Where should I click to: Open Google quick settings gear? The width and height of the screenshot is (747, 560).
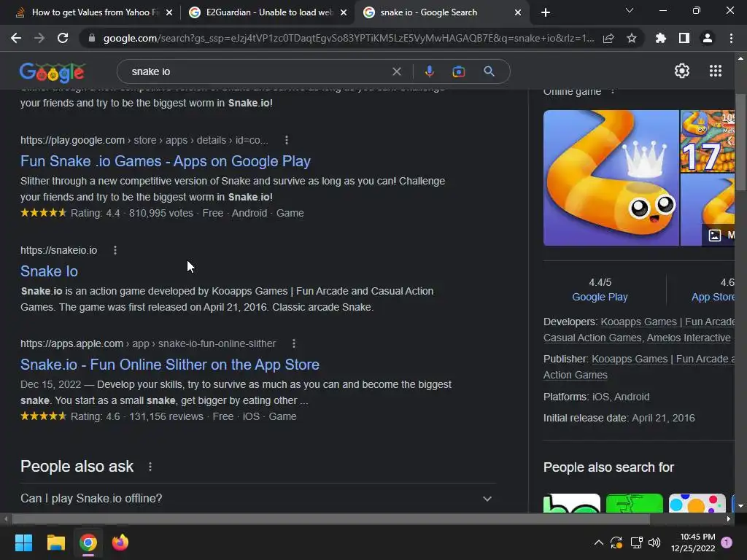[x=682, y=71]
